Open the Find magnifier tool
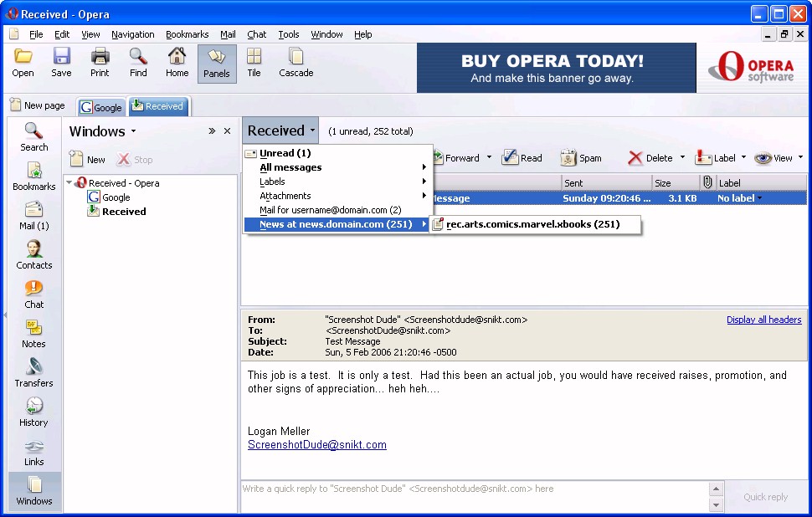This screenshot has height=517, width=812. point(138,63)
